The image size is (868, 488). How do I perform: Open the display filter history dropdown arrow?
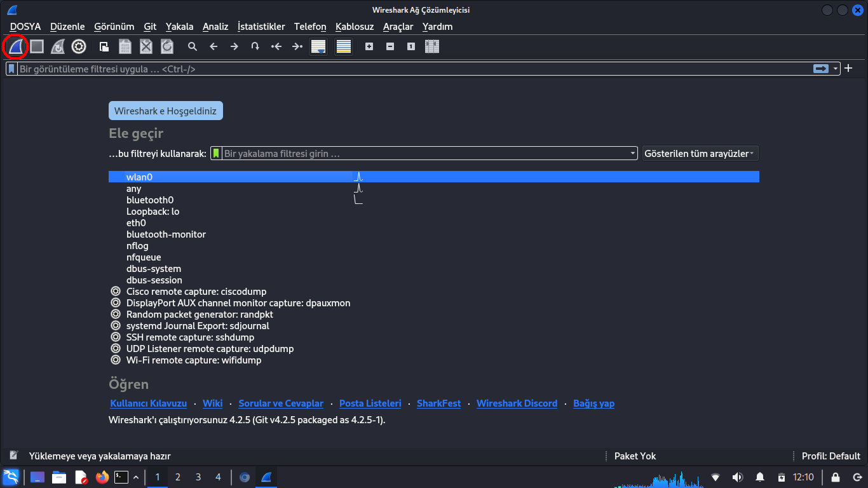pos(836,69)
